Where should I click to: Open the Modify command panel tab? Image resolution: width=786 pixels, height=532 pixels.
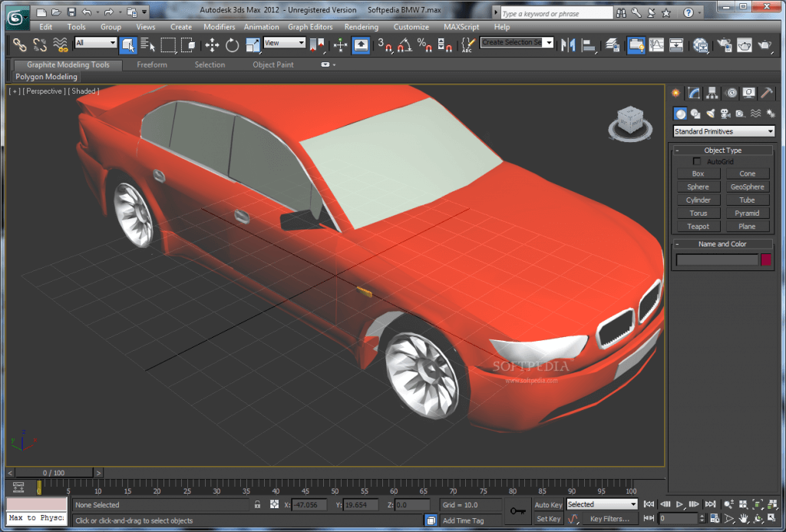694,93
